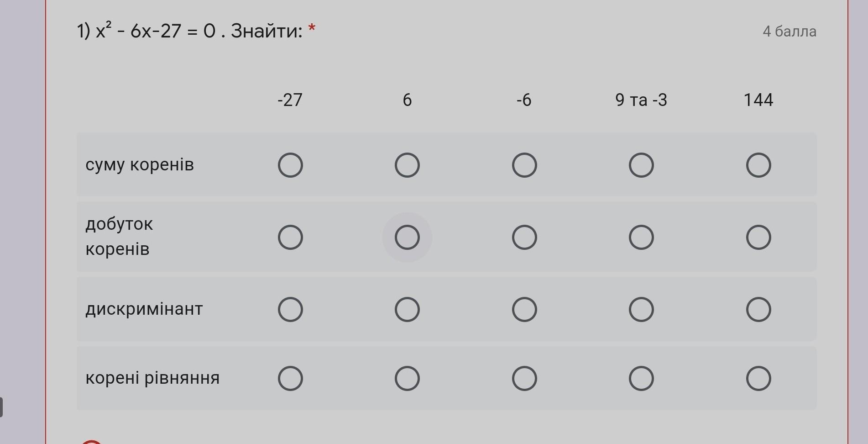Select -6 for корені рівняння
Image resolution: width=868 pixels, height=444 pixels.
point(524,378)
